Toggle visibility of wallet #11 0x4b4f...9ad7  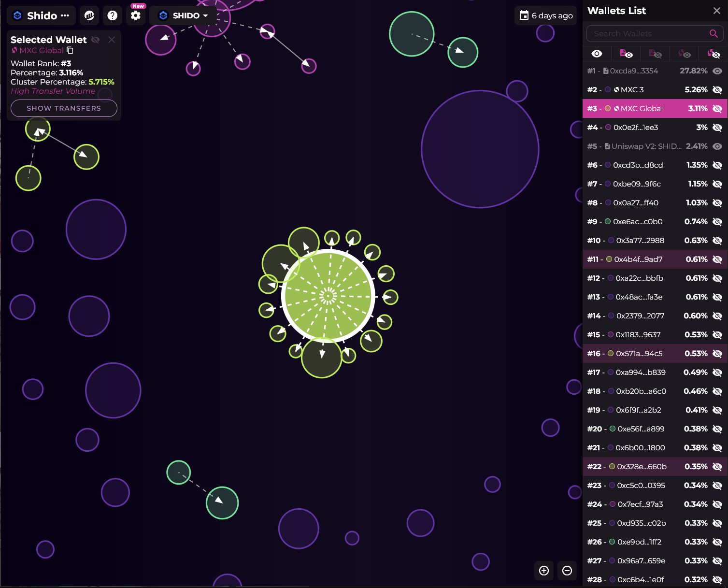[x=717, y=259]
